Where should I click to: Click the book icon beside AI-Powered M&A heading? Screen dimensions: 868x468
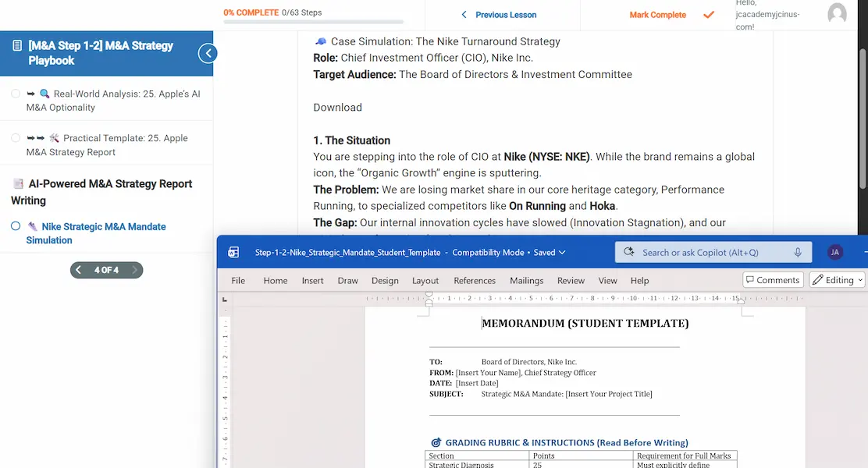[16, 184]
